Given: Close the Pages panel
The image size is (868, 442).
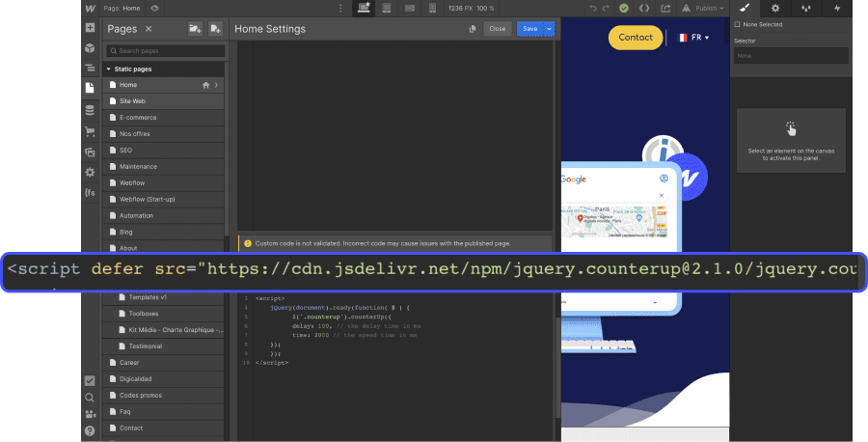Looking at the screenshot, I should click(x=149, y=29).
